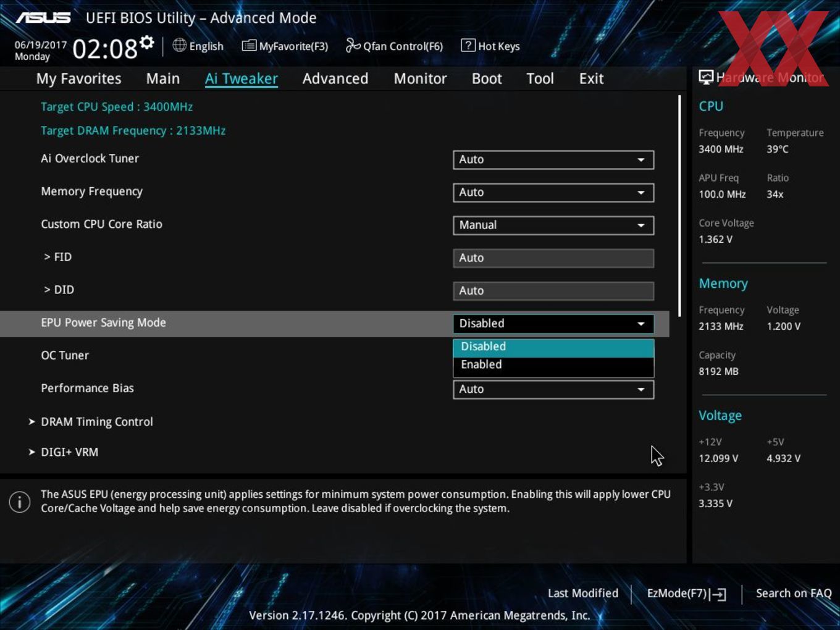Click the Hot Keys question mark icon

coord(468,45)
